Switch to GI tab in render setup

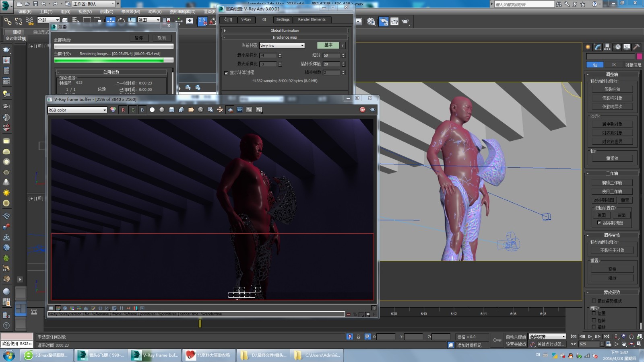coord(264,19)
